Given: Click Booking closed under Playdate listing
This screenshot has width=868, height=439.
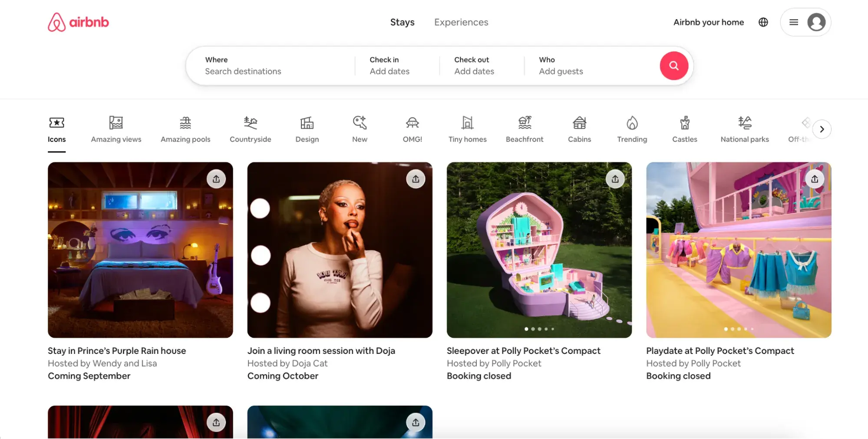Looking at the screenshot, I should [x=678, y=376].
